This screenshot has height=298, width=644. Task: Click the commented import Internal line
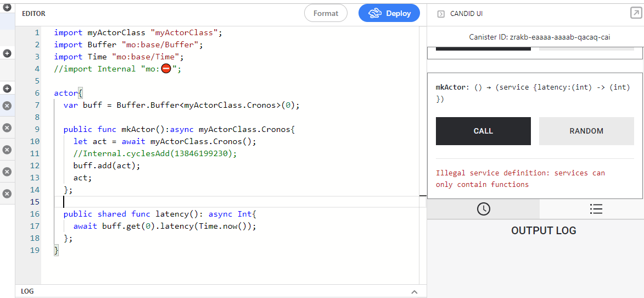click(x=117, y=69)
